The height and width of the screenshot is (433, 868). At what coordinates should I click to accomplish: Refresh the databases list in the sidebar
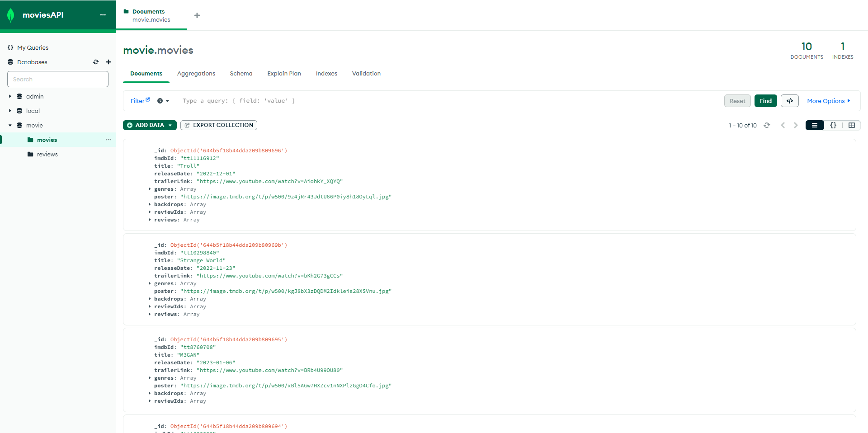[96, 62]
